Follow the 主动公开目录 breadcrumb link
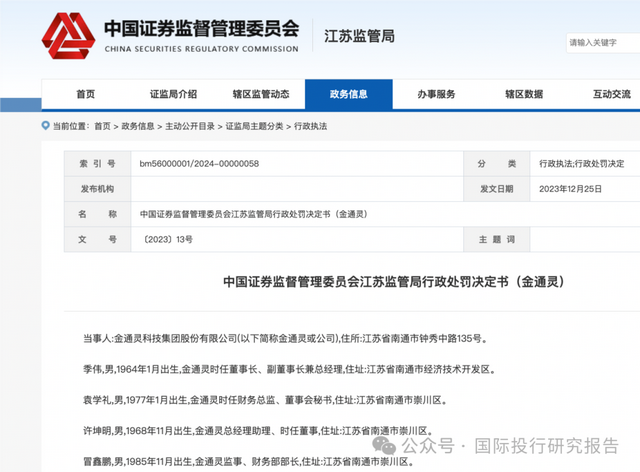 point(190,126)
